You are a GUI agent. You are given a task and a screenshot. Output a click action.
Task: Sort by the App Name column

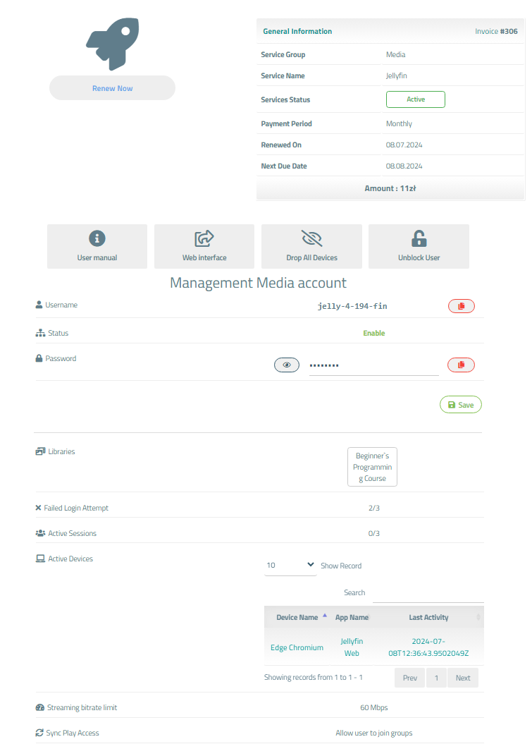pyautogui.click(x=352, y=617)
